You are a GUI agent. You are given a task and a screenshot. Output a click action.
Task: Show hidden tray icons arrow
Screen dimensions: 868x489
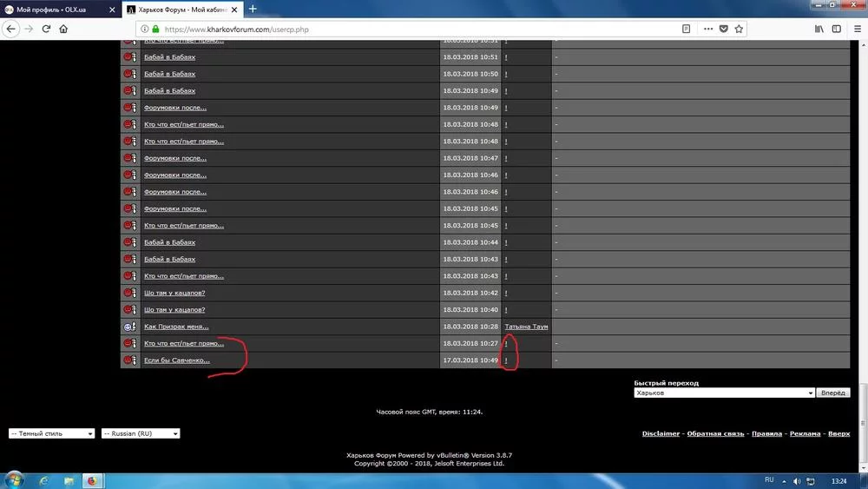click(x=784, y=481)
